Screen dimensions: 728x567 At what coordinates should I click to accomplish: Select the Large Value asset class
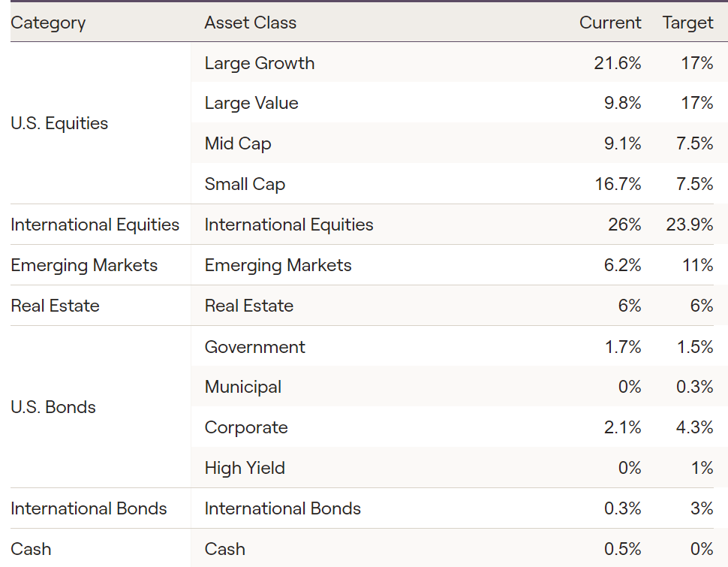tap(251, 104)
